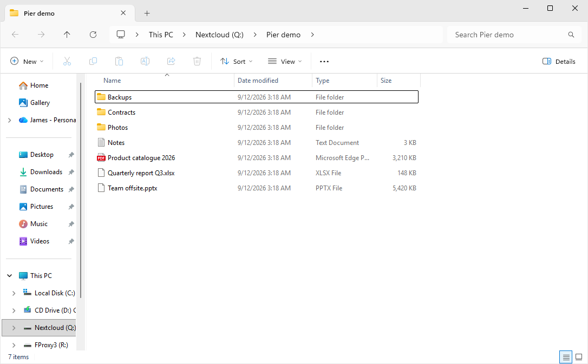Sort by the Name column header

165,81
